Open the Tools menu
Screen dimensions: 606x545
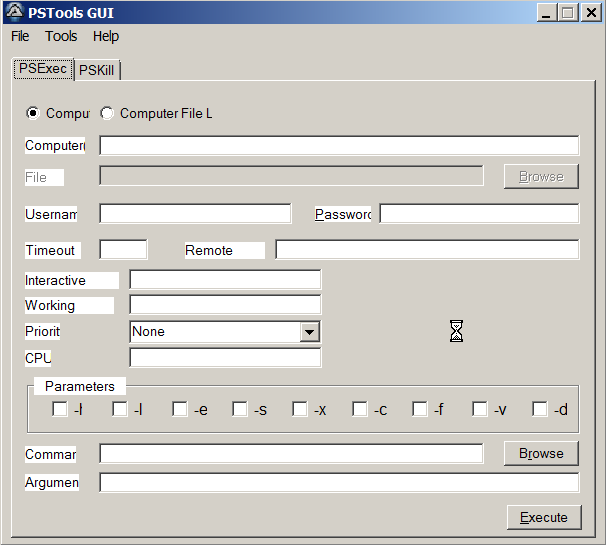pos(61,36)
